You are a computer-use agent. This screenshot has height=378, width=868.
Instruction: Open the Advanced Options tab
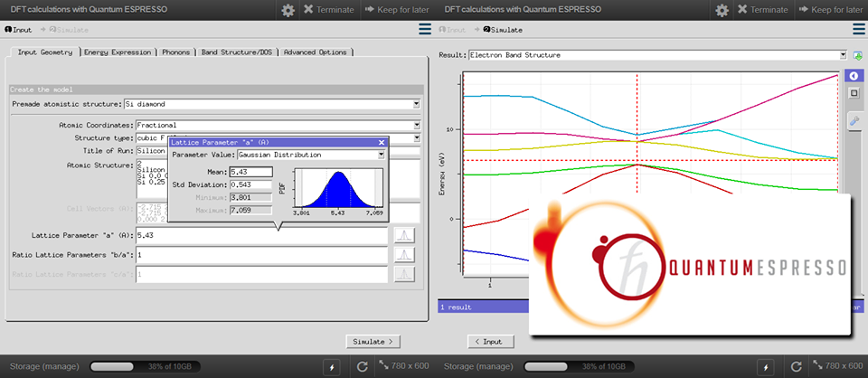315,52
